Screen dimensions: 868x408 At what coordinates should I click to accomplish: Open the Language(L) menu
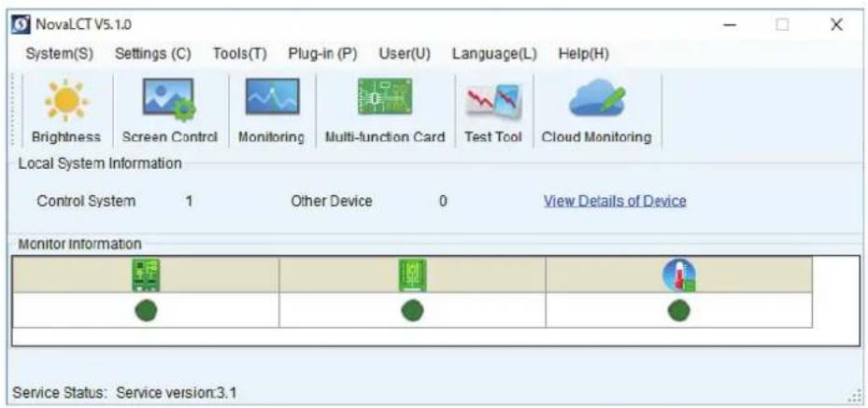pos(494,54)
